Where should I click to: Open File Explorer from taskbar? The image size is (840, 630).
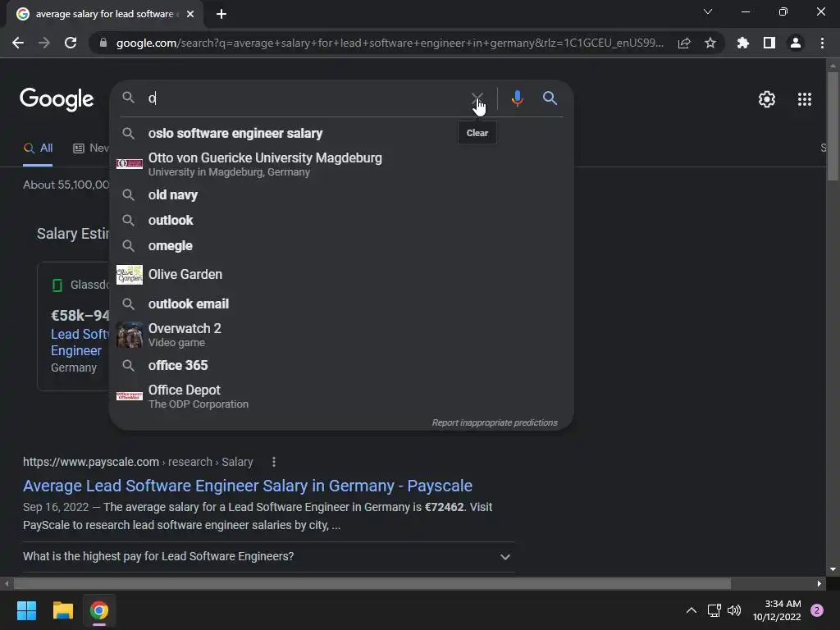62,610
